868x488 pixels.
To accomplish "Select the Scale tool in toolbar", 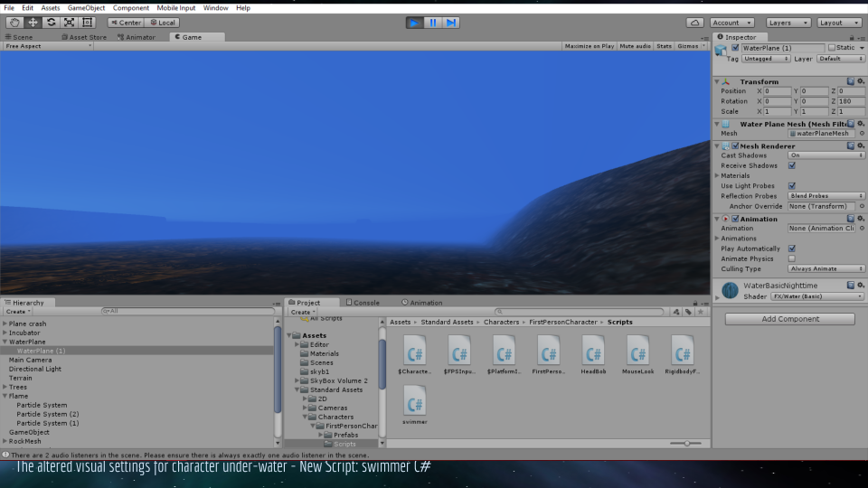I will (x=69, y=23).
